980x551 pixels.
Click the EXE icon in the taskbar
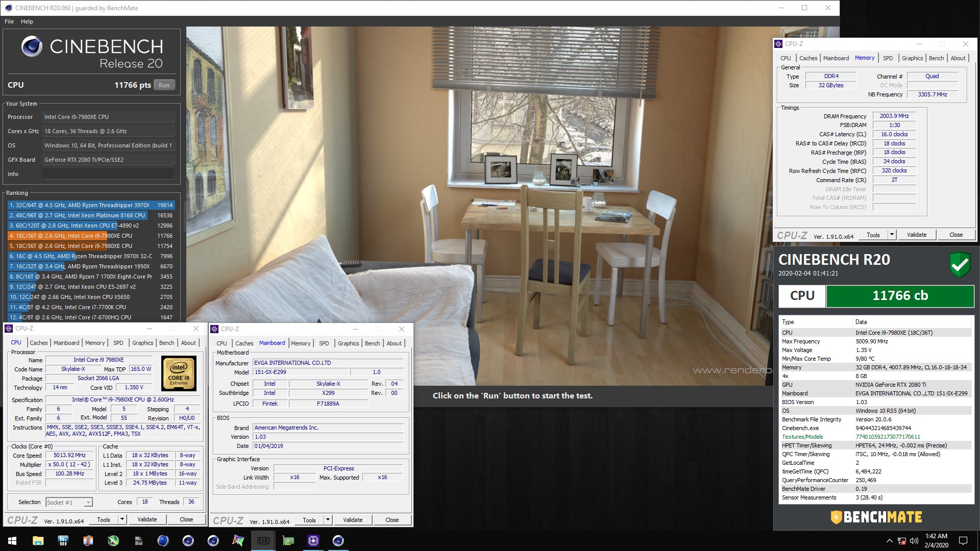pyautogui.click(x=263, y=541)
